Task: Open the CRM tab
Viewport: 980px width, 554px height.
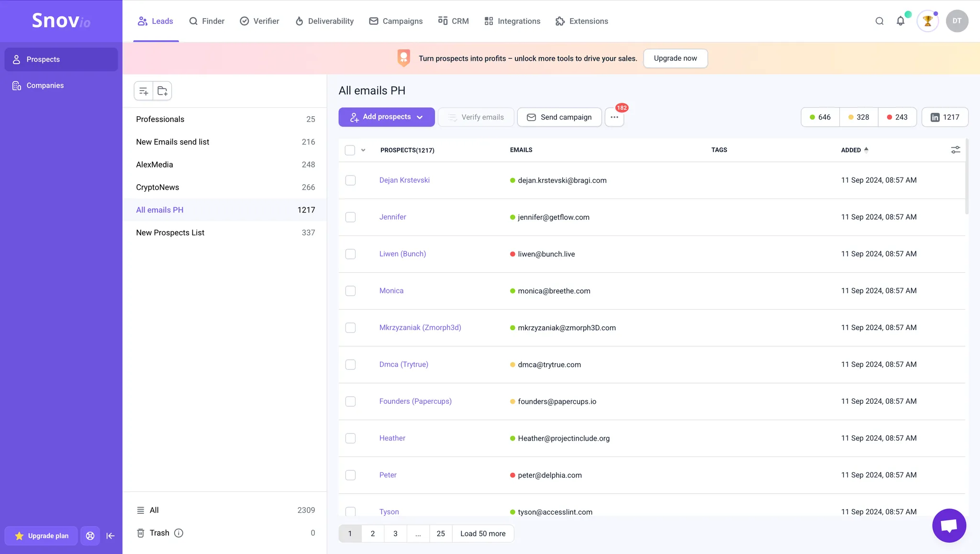Action: [x=453, y=21]
